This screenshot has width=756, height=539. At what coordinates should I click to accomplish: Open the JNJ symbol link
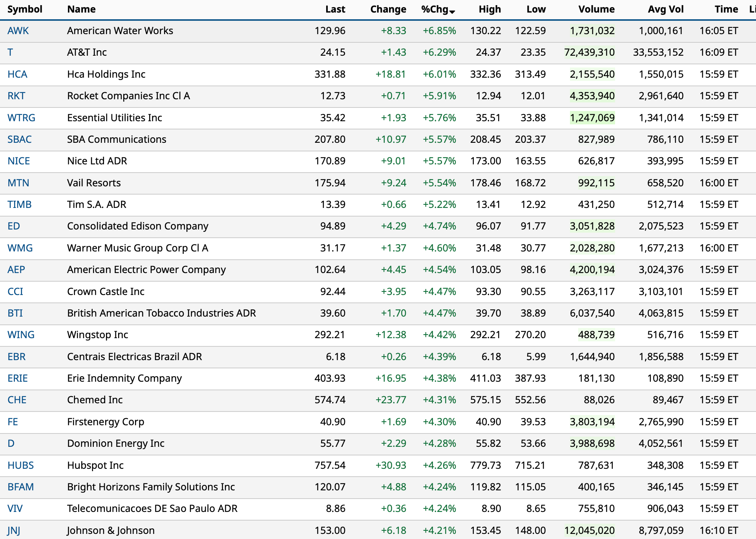(x=14, y=530)
